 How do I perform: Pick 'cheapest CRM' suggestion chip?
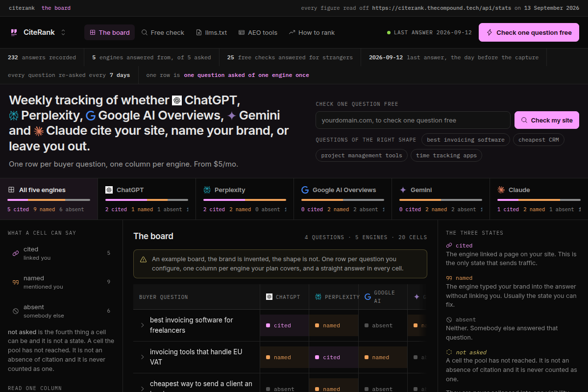pyautogui.click(x=539, y=140)
